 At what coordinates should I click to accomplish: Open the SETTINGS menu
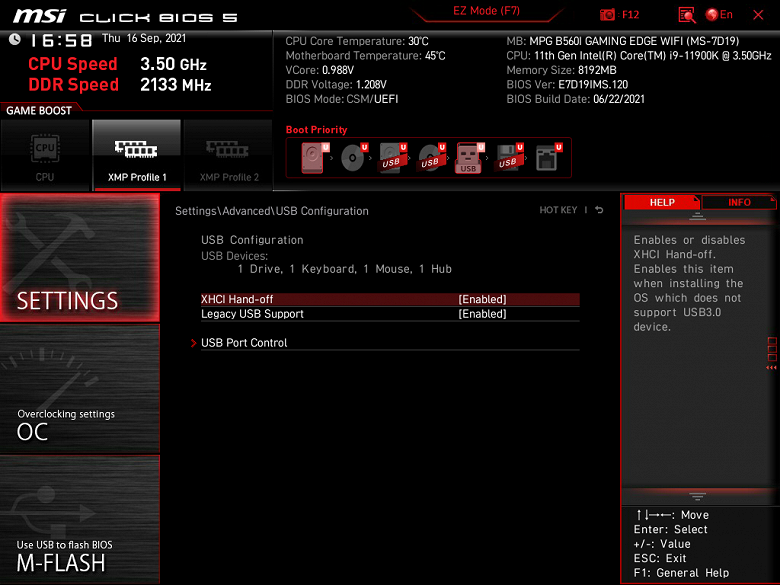point(80,258)
